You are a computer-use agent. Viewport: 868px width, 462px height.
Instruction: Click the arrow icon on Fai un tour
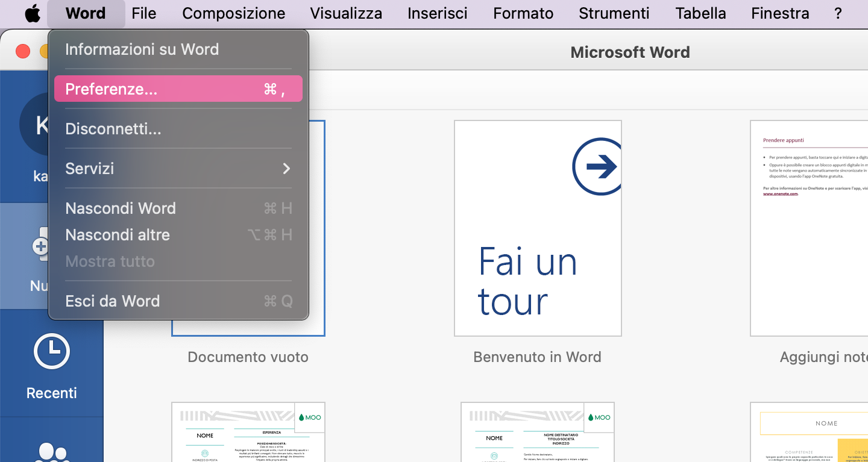coord(597,167)
